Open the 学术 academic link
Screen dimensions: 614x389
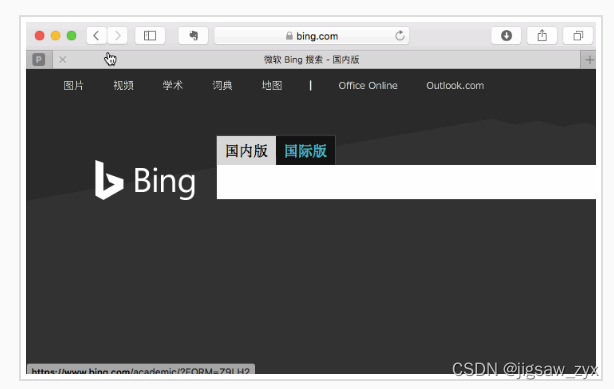tap(173, 85)
